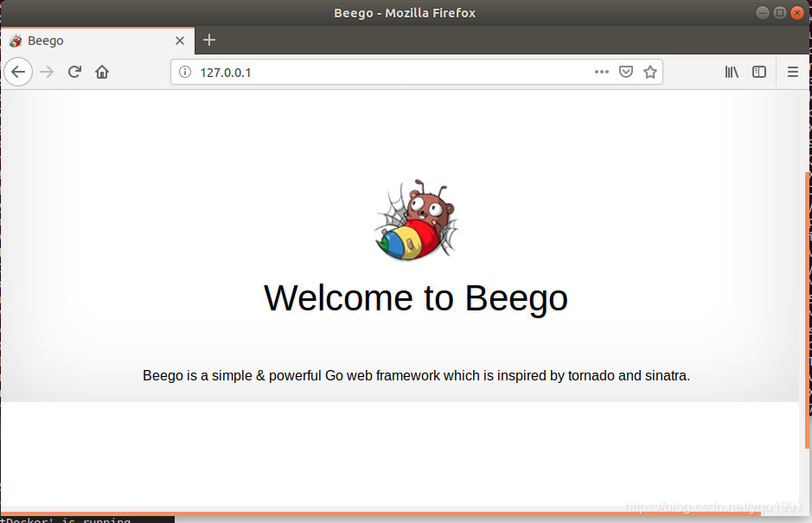Open the page actions three-dot menu
Image resolution: width=812 pixels, height=523 pixels.
coord(602,72)
